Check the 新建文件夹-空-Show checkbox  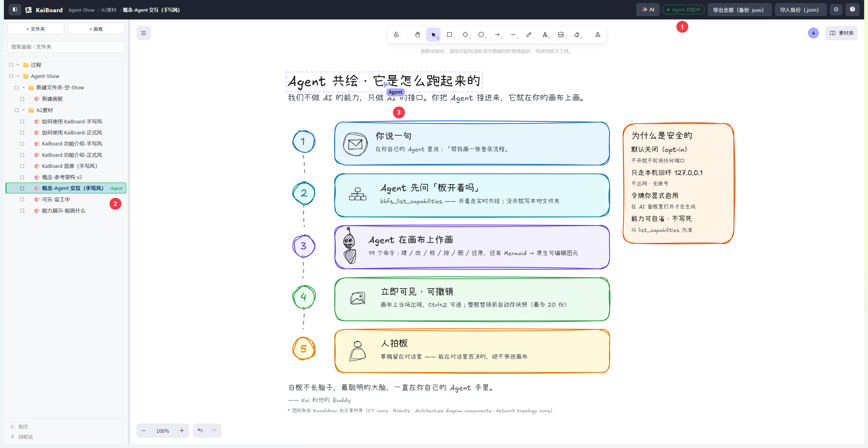16,88
